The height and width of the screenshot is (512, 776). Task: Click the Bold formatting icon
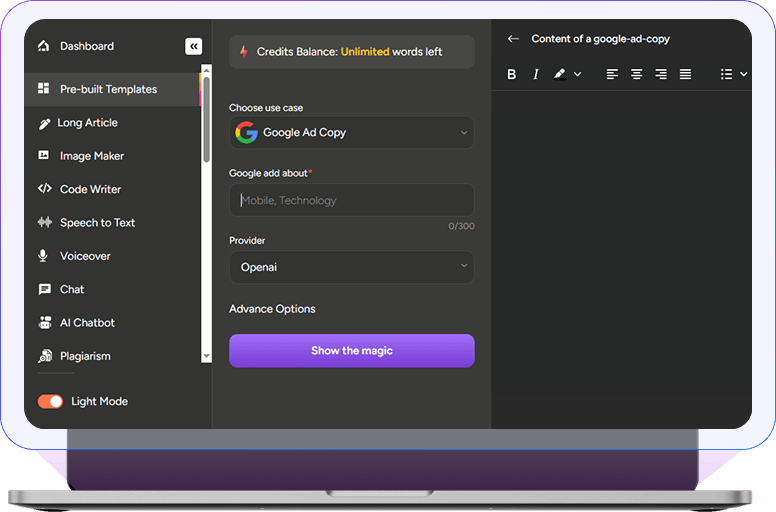coord(512,74)
